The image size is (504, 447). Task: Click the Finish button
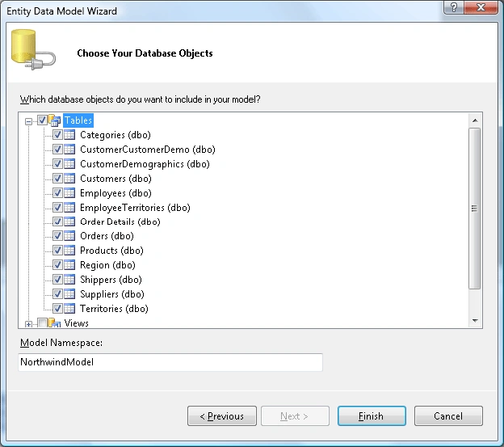point(372,415)
